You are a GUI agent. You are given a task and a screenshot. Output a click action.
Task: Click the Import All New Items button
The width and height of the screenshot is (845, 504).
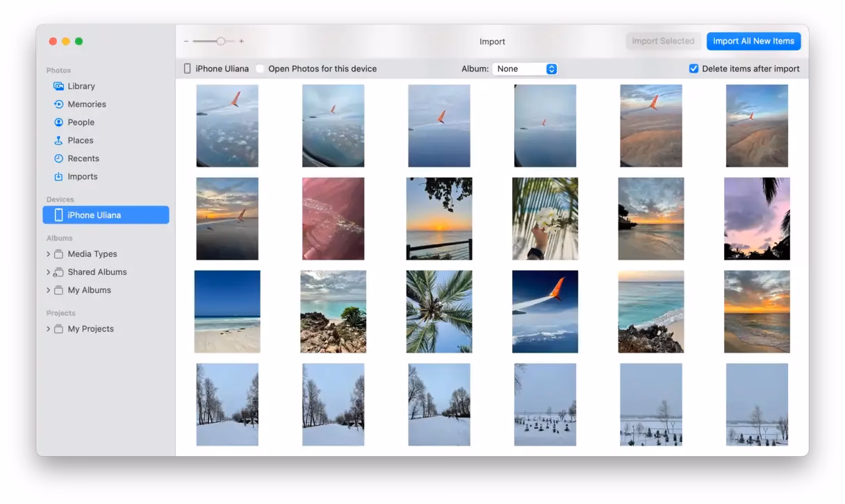[x=753, y=41]
